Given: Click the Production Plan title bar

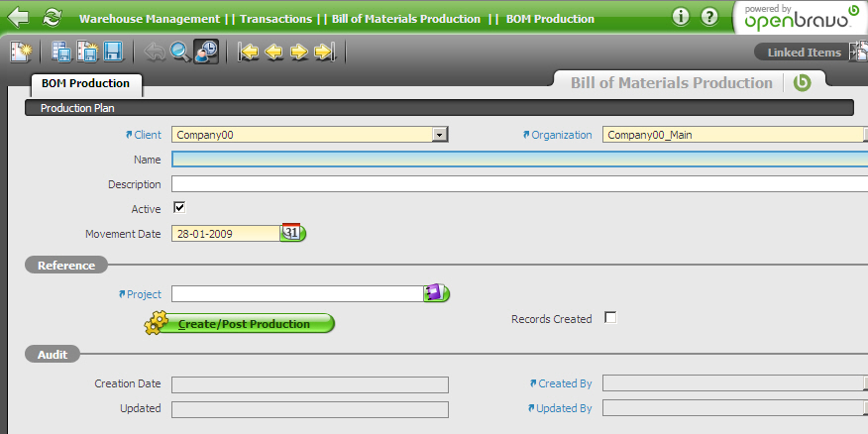Looking at the screenshot, I should pos(439,108).
